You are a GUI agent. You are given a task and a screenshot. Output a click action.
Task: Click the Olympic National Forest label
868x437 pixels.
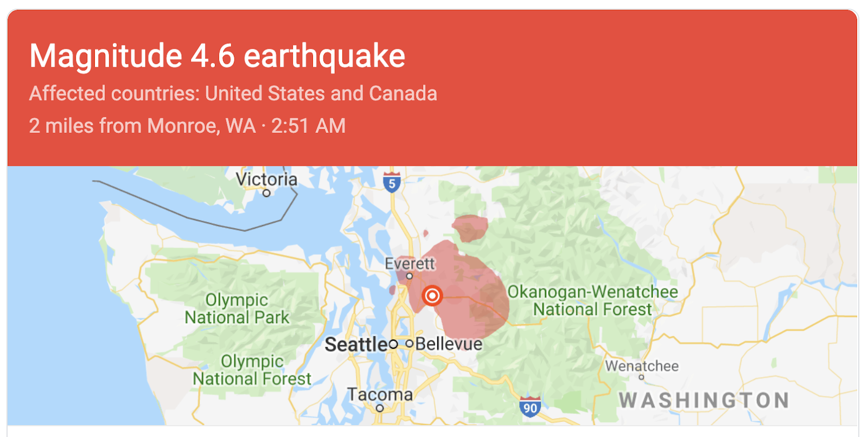tap(252, 370)
